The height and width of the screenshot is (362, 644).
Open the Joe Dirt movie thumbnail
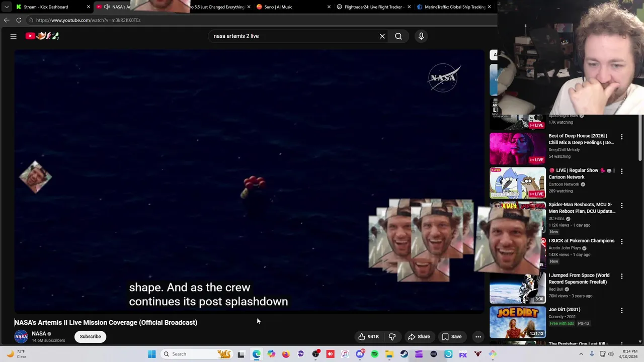coord(518,322)
